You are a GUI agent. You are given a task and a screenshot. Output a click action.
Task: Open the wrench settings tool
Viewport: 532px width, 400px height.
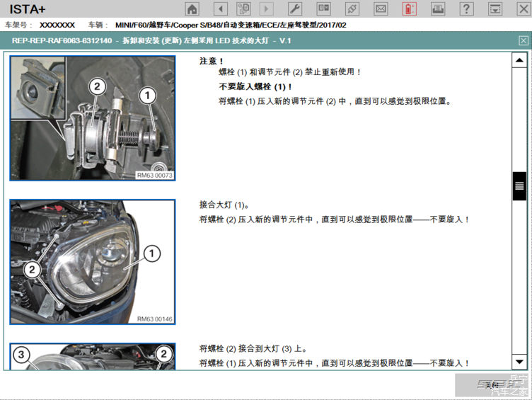[x=295, y=8]
